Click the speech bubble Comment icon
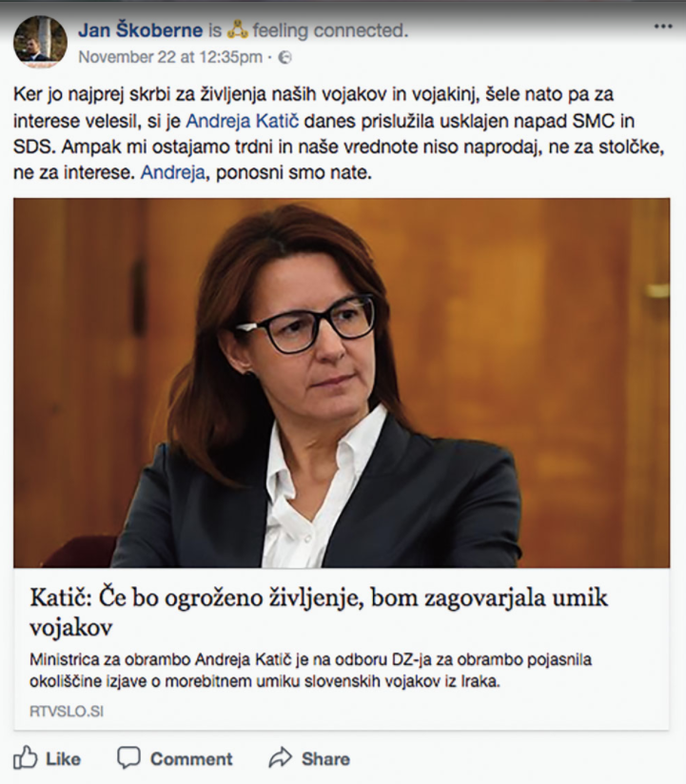Image resolution: width=686 pixels, height=784 pixels. 128,758
